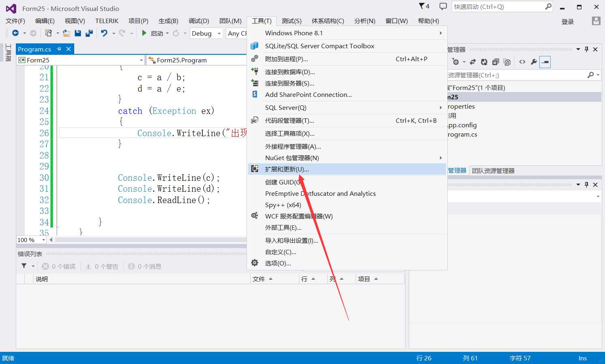Open the Form25 project scope dropdown
Viewport: 605px width, 364px height.
[x=81, y=60]
